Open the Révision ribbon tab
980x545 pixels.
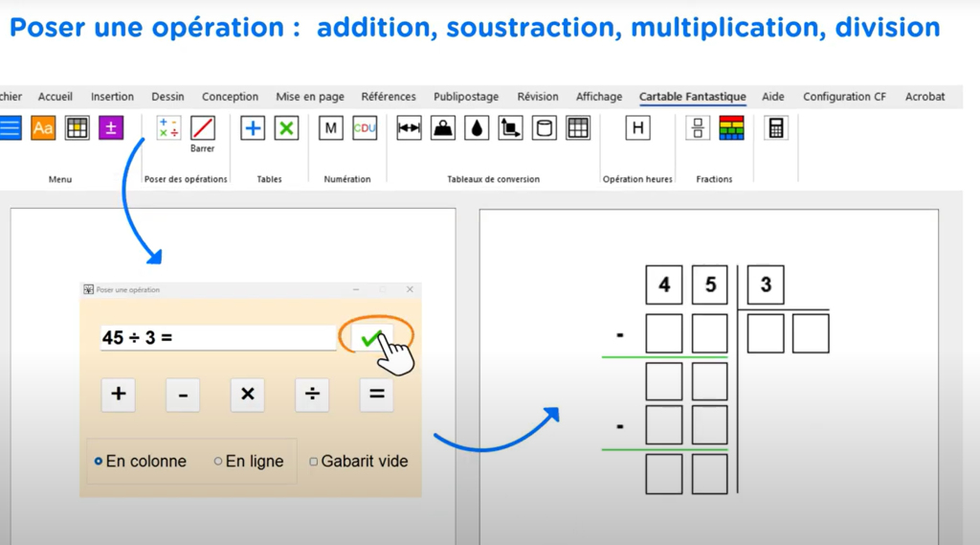point(538,97)
